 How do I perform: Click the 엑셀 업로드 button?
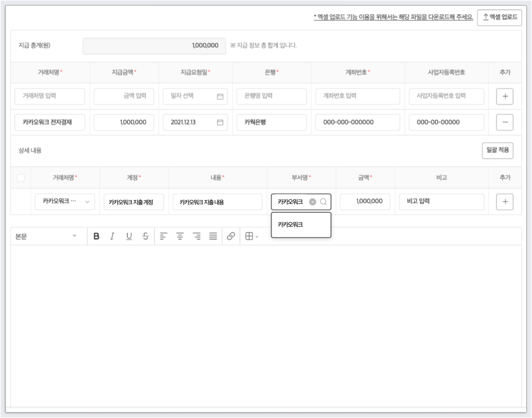(499, 17)
